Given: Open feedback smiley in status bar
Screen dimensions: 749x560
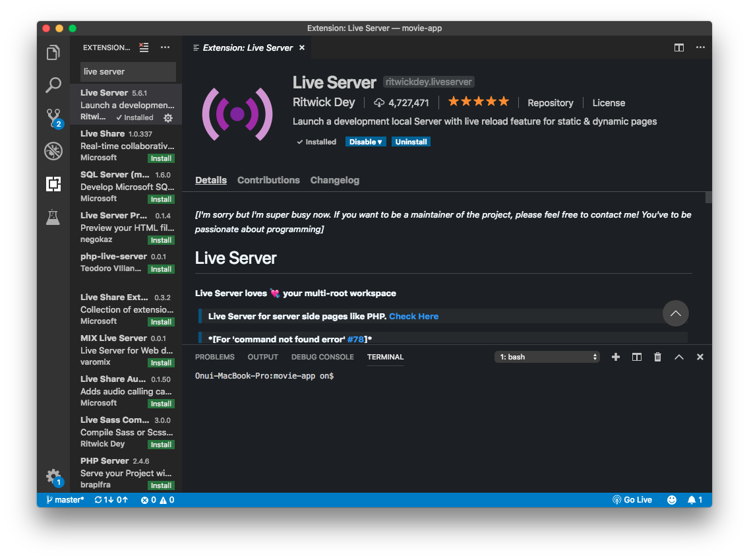Looking at the screenshot, I should pyautogui.click(x=672, y=500).
